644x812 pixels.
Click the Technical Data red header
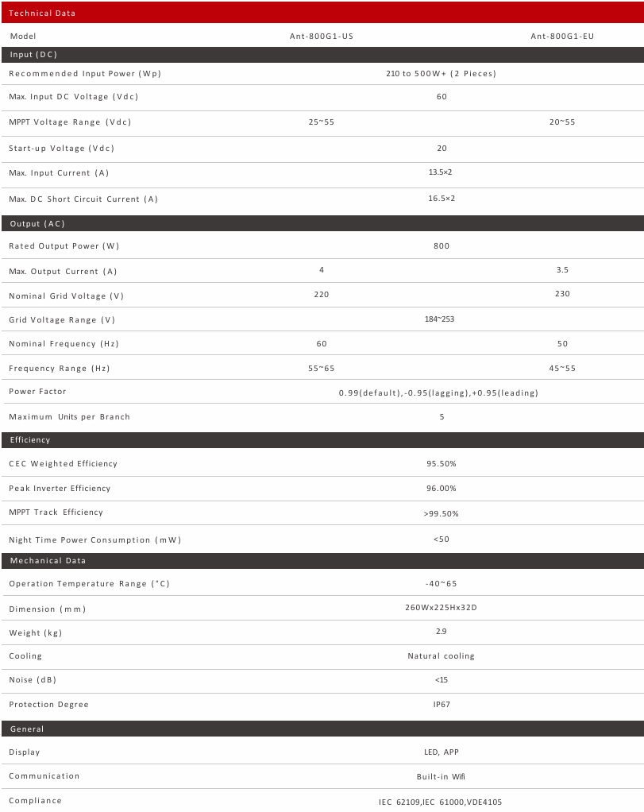click(x=42, y=14)
